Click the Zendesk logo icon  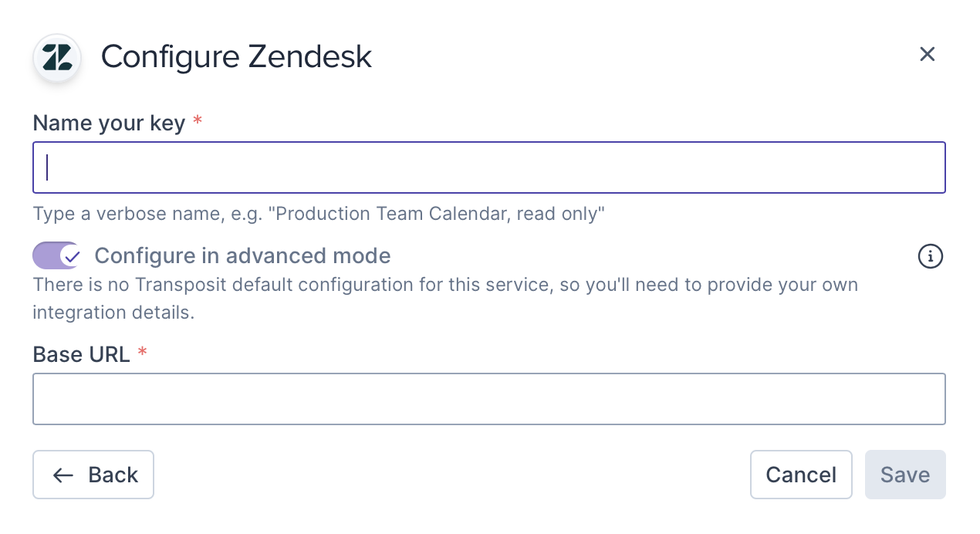click(57, 58)
